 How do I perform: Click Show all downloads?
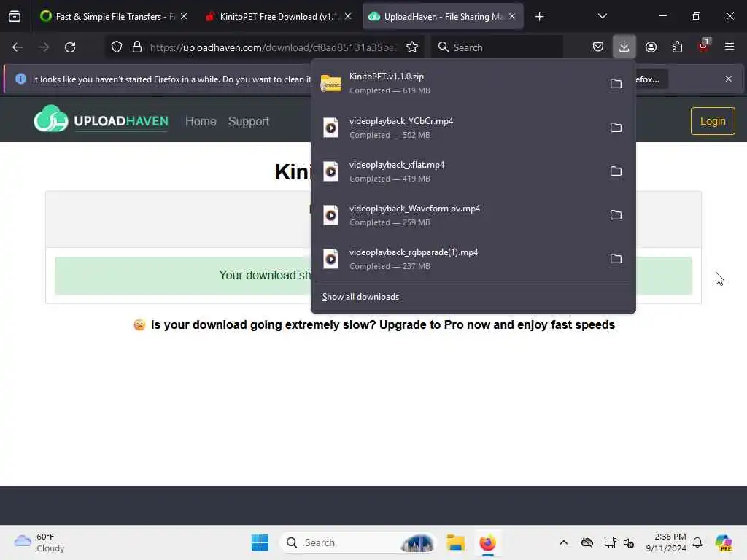[360, 297]
